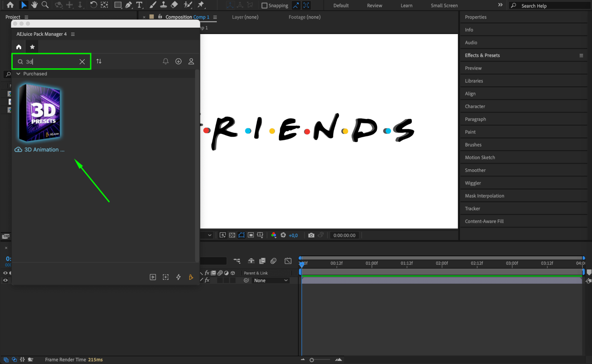
Task: Open the AEJuice favorites star tab
Action: [32, 47]
